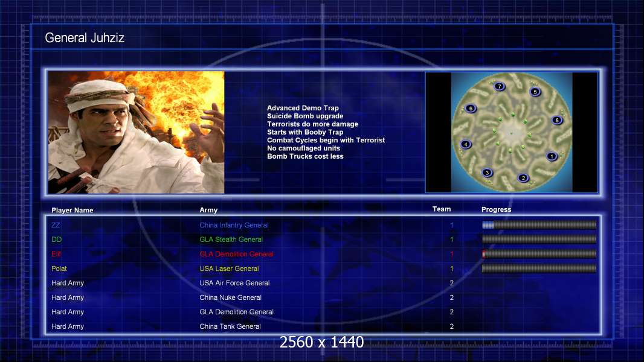
Task: Click player name 'ZZ'
Action: click(x=56, y=225)
